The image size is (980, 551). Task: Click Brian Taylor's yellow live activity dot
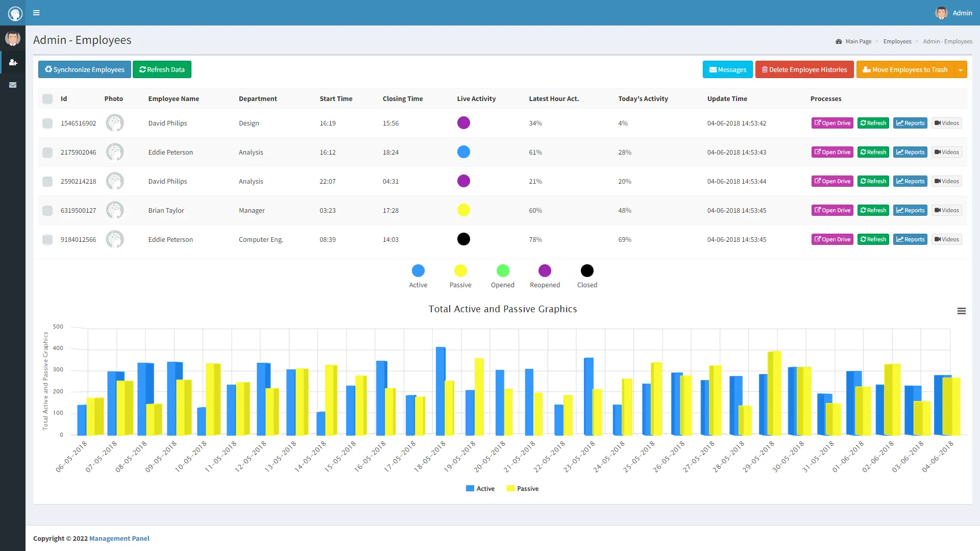coord(463,210)
